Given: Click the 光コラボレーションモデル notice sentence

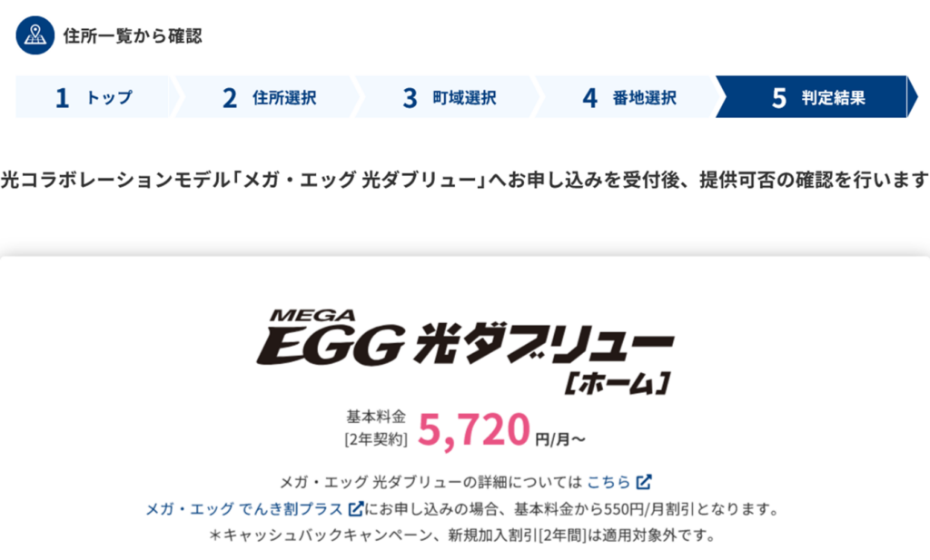Looking at the screenshot, I should coord(465,179).
